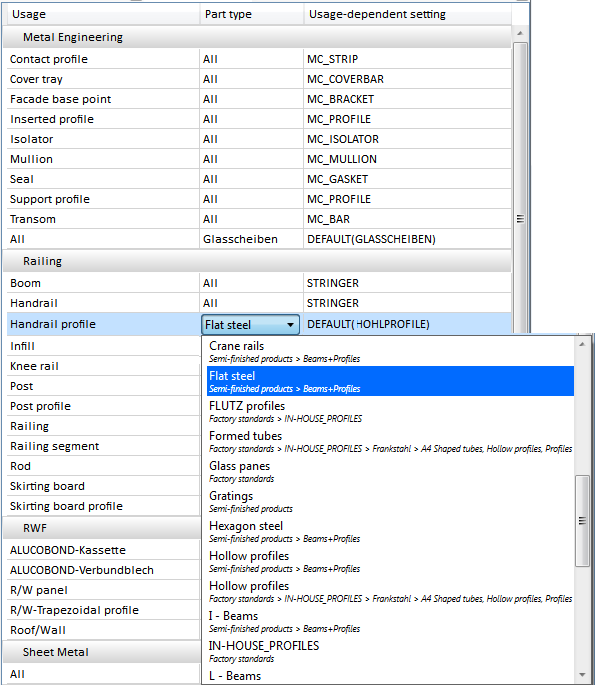Select the Boom row
595x685 pixels.
(259, 283)
